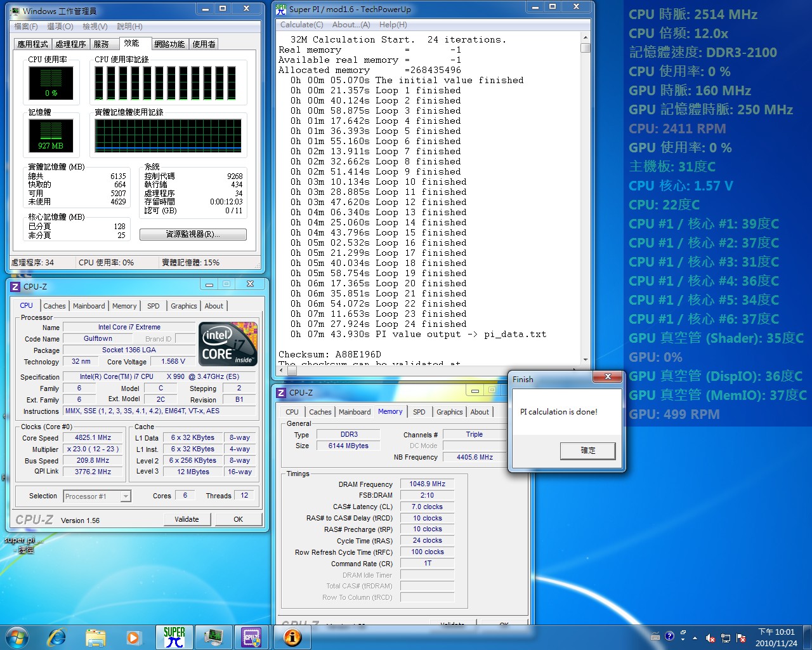
Task: Click the Z icon of the processor CPU-Z window
Action: pos(15,286)
